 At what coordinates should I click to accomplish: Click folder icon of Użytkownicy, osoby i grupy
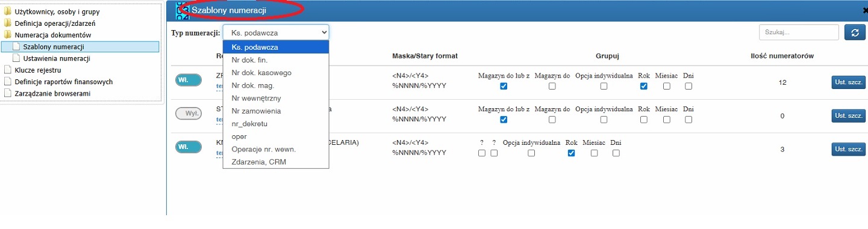click(8, 11)
